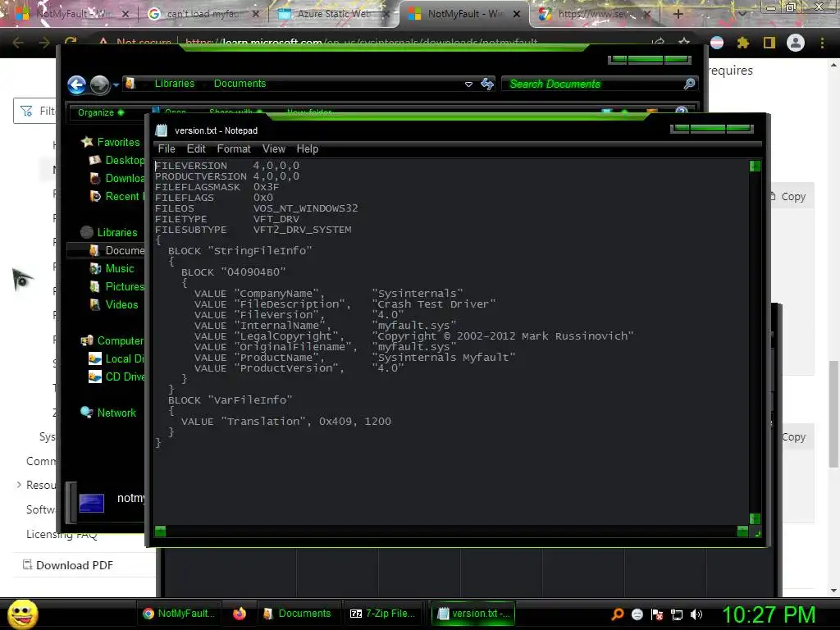Click the "StringFileInfo" block line in Notepad
This screenshot has width=840, height=630.
coord(240,251)
